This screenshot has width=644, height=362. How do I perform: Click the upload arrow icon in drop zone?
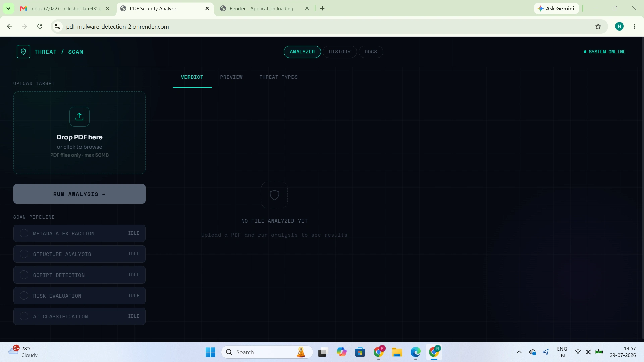(x=79, y=117)
